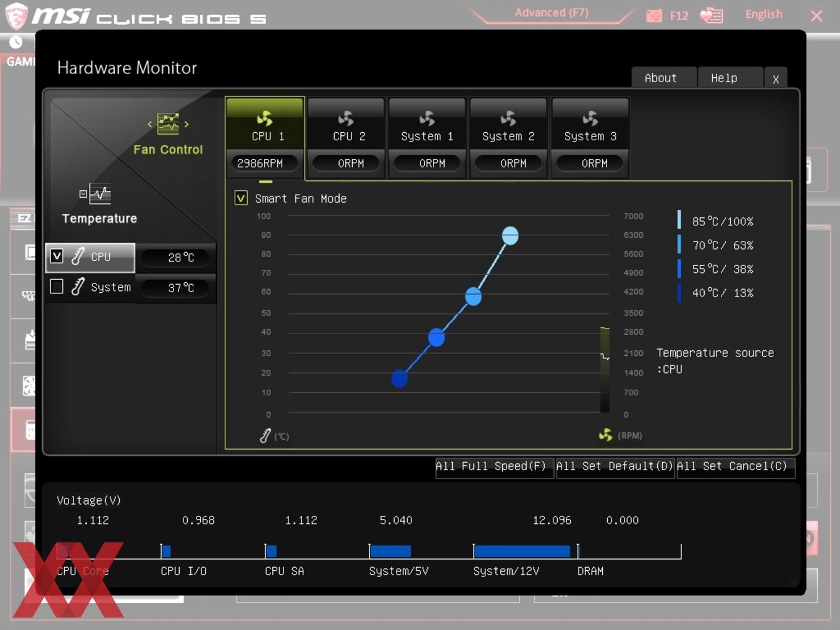Click the 70°C/63% fan curve point

point(473,296)
